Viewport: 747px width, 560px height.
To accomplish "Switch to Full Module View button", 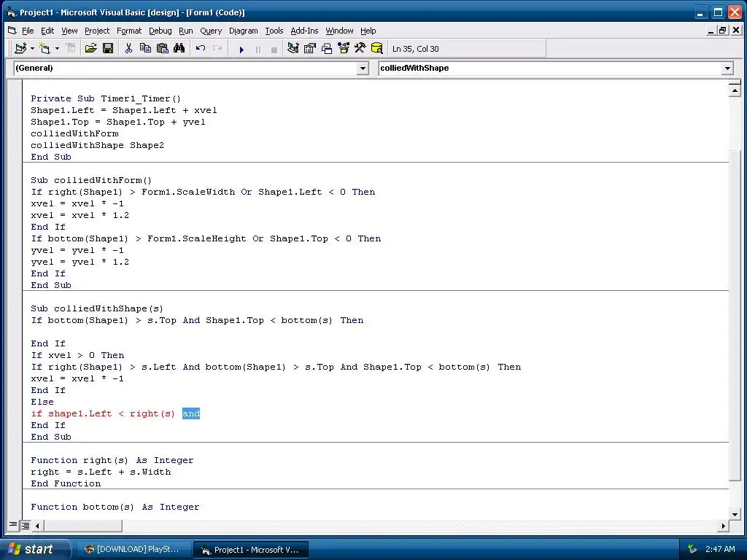I will [26, 525].
